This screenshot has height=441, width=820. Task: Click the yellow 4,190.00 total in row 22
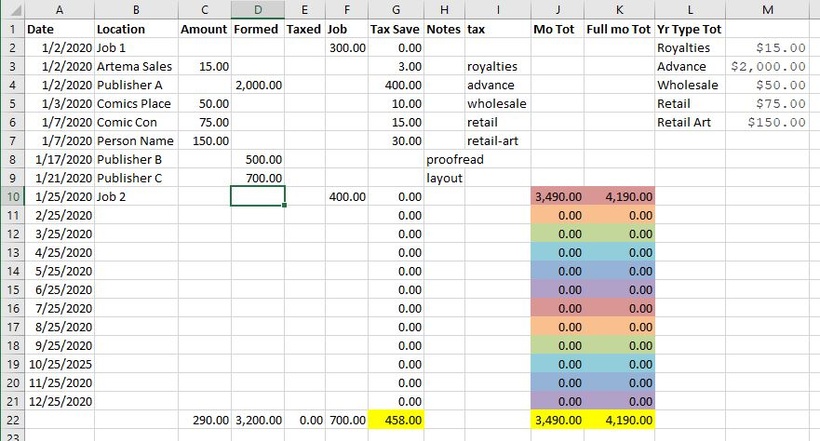point(619,420)
